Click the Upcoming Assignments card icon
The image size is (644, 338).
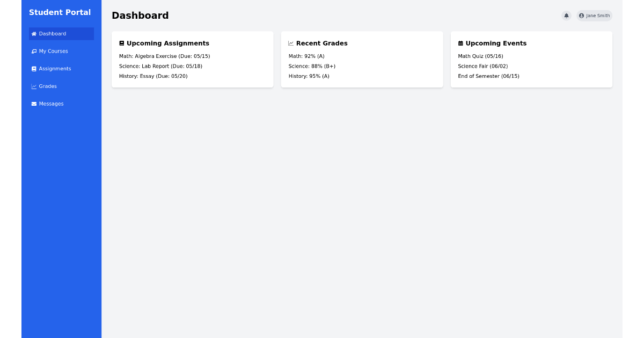click(122, 43)
